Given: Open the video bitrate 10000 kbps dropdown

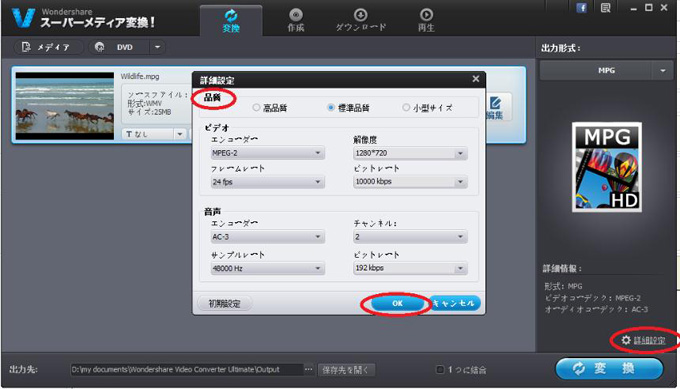Looking at the screenshot, I should tap(410, 182).
